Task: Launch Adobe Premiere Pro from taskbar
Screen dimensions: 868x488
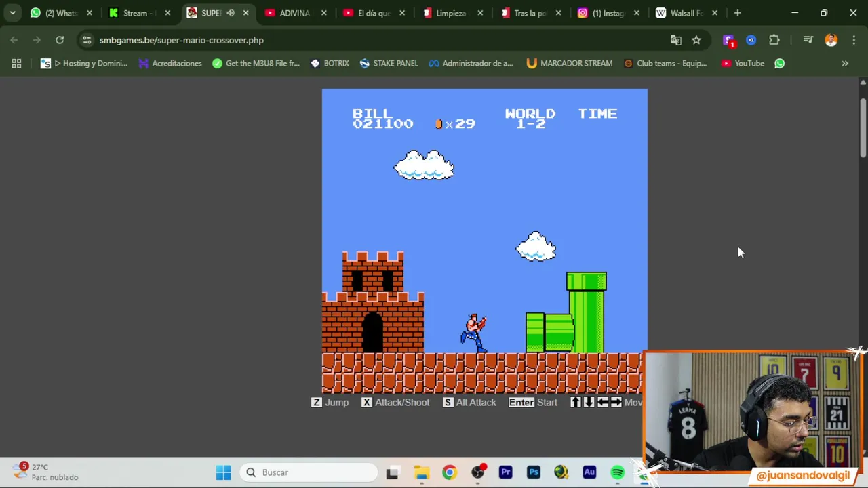Action: (x=505, y=472)
